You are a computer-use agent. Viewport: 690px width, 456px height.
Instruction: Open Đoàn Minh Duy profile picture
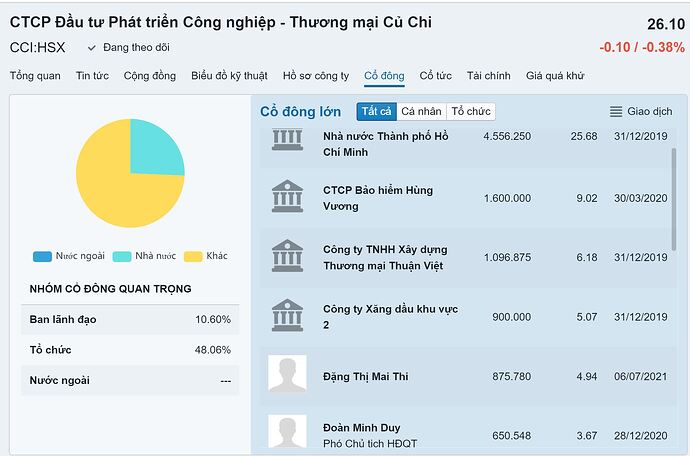coord(287,432)
